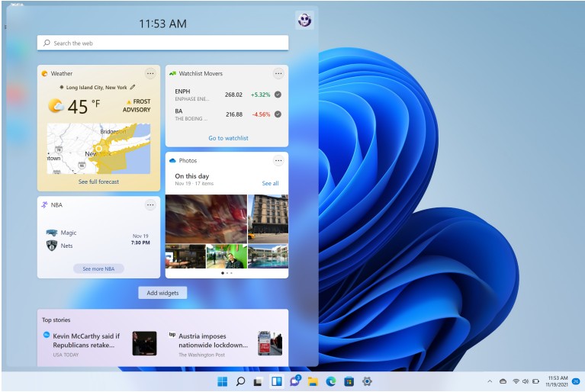Screen dimensions: 585x392
Task: Open notification count badge
Action: coord(576,381)
